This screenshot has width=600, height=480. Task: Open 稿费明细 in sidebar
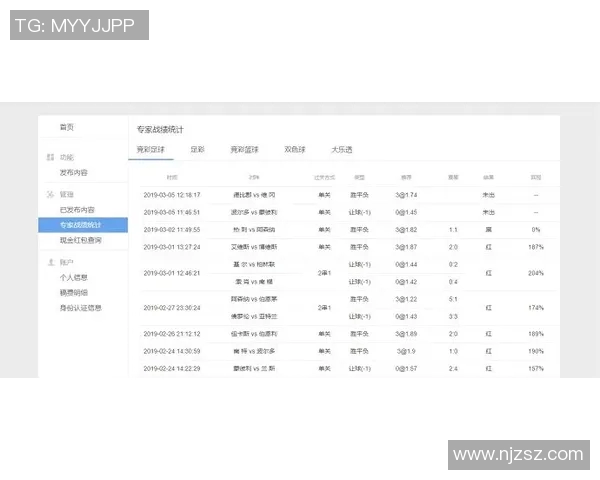point(73,293)
